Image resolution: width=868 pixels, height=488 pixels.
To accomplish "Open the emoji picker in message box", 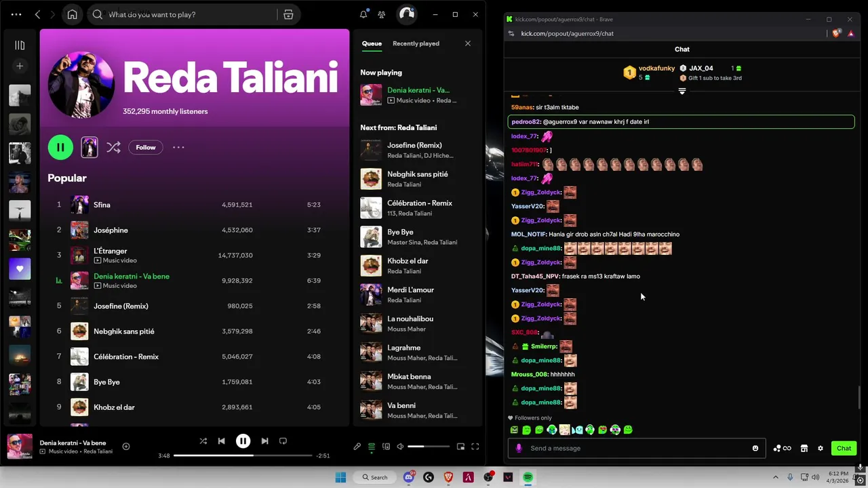I will click(755, 448).
